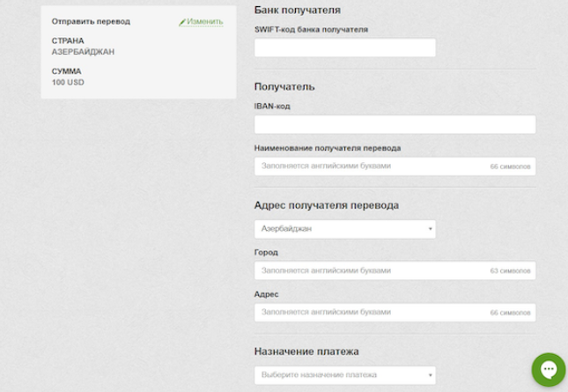Focus the Адрес text field
The width and height of the screenshot is (568, 392).
(370, 312)
